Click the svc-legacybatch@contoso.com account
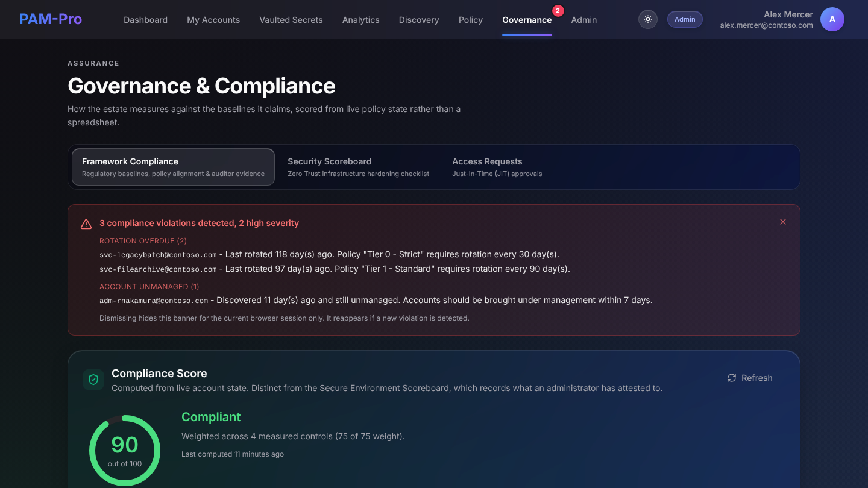The image size is (868, 488). tap(158, 255)
